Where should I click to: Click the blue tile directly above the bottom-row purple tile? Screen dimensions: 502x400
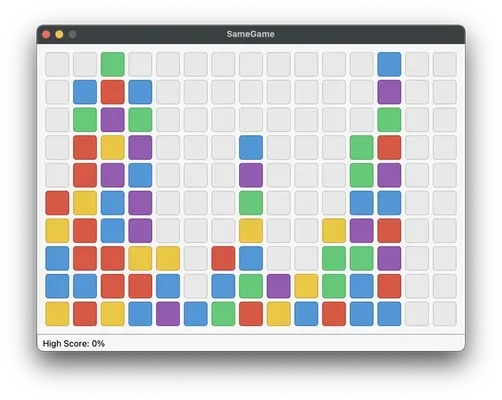(x=168, y=286)
